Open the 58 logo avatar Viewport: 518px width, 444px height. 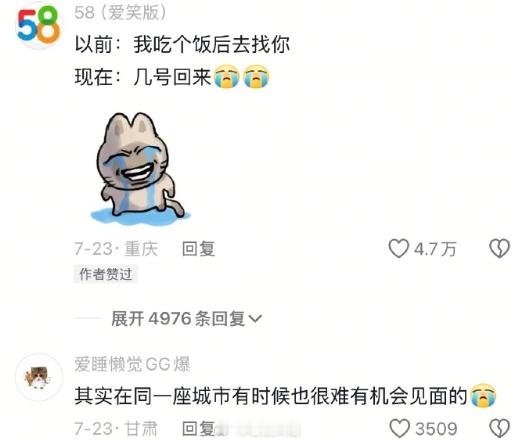(38, 25)
